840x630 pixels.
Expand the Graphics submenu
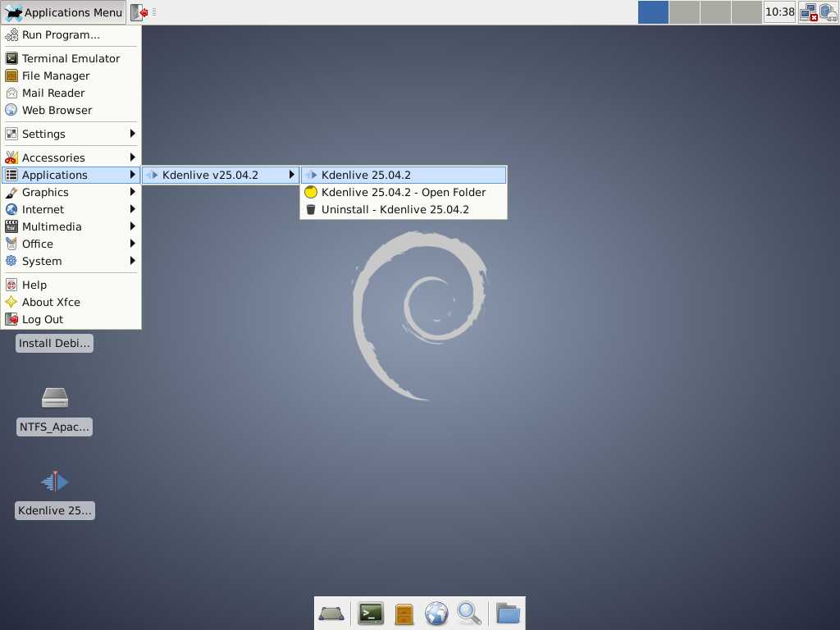point(71,192)
